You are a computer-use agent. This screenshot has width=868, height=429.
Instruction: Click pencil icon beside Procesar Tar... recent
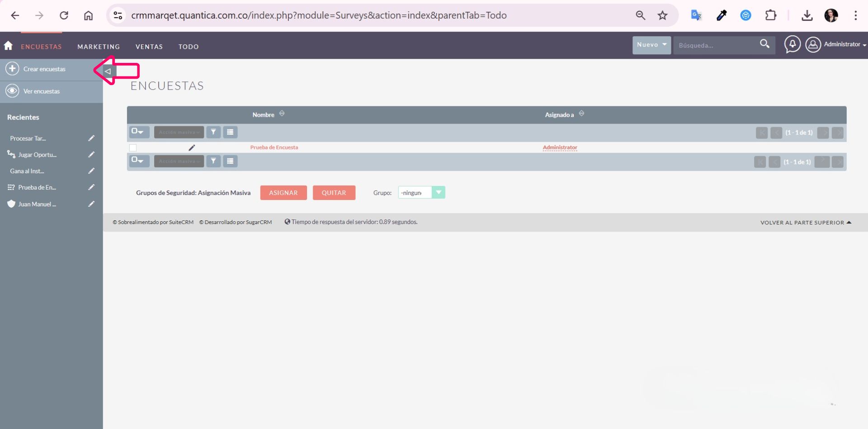pyautogui.click(x=91, y=138)
